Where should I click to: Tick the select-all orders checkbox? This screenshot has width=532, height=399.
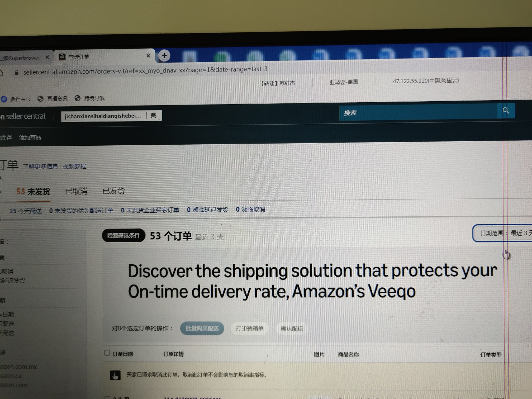tap(107, 353)
